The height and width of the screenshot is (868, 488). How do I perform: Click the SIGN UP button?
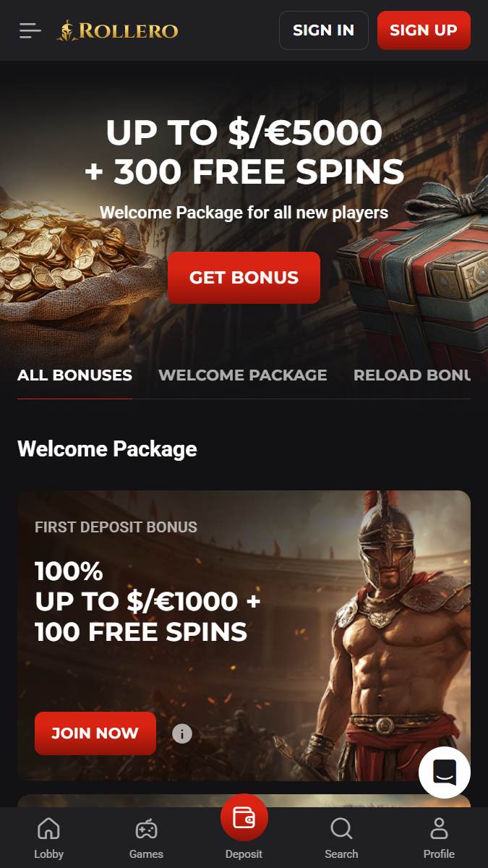tap(424, 30)
